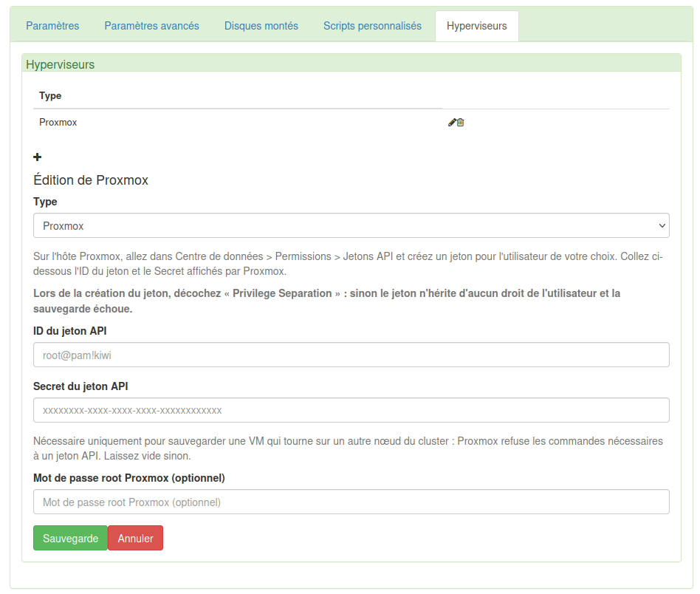Open the Paramètres avancés tab
The image size is (700, 594).
click(x=152, y=26)
